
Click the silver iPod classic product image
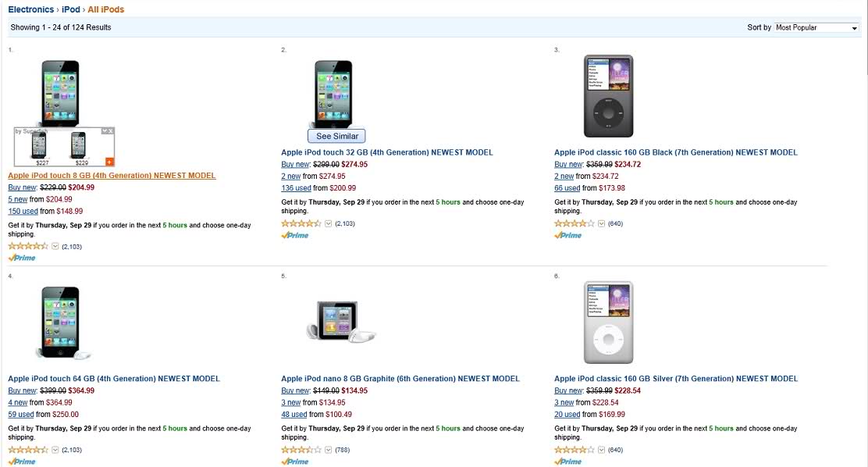(608, 320)
